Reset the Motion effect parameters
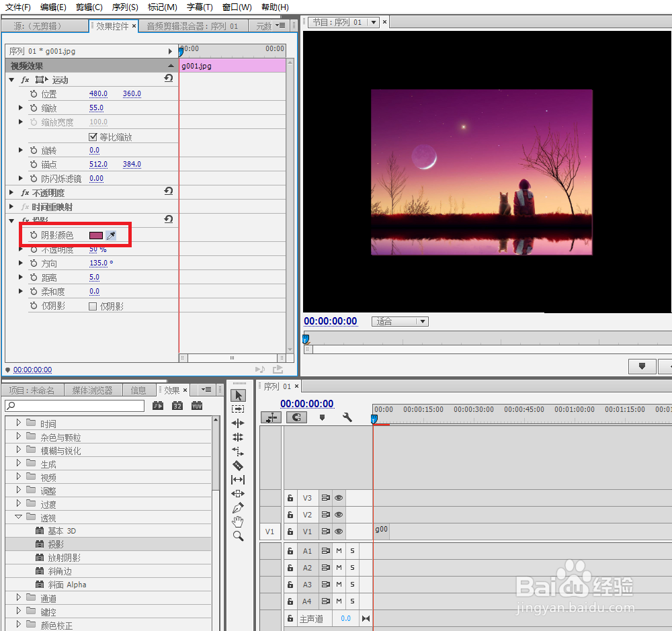The image size is (672, 631). 169,78
